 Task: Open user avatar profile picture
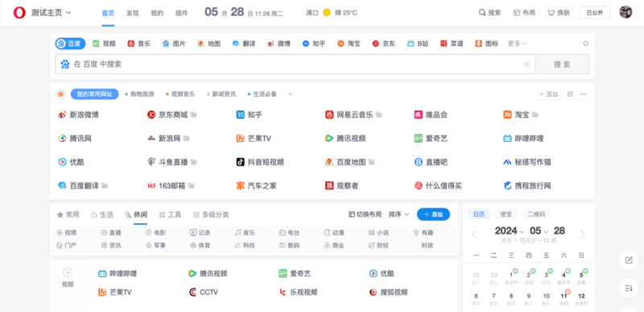[625, 12]
